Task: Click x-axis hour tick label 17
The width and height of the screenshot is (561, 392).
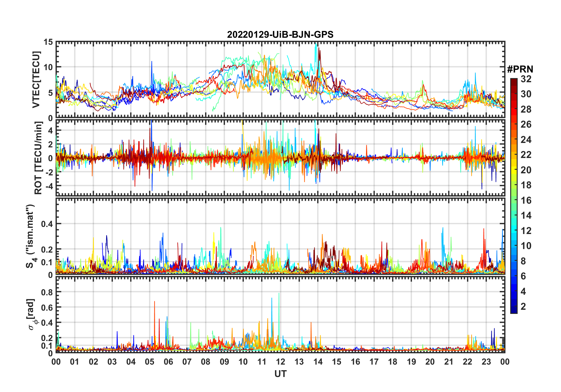Action: click(x=374, y=362)
